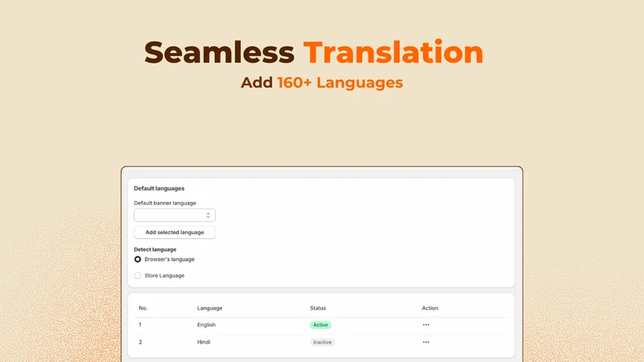Click the Status column header

tap(318, 308)
